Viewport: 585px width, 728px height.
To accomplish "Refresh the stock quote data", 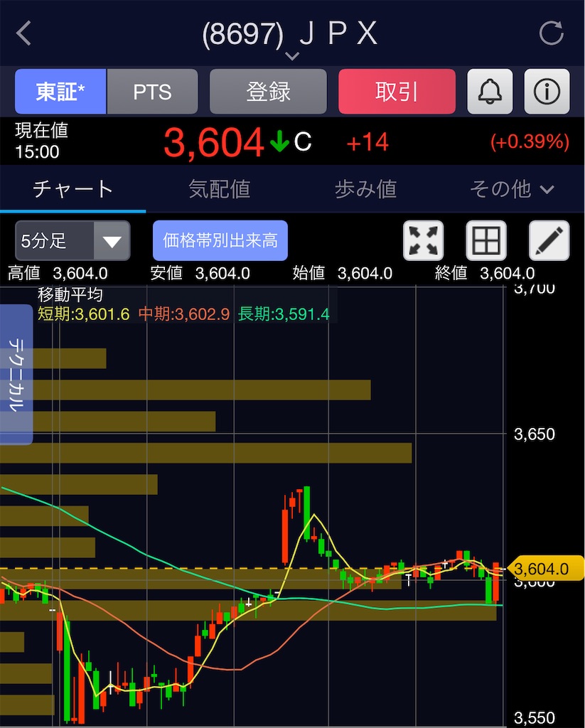I will pyautogui.click(x=551, y=33).
